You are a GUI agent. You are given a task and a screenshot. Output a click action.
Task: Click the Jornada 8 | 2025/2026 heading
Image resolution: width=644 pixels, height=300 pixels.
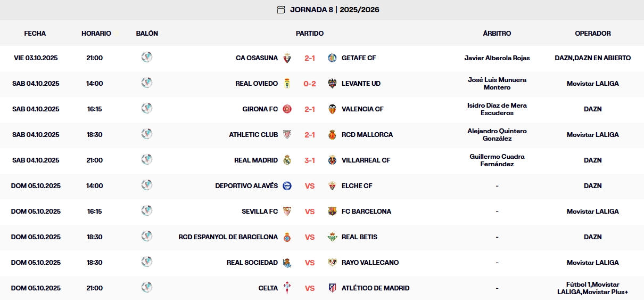(334, 10)
